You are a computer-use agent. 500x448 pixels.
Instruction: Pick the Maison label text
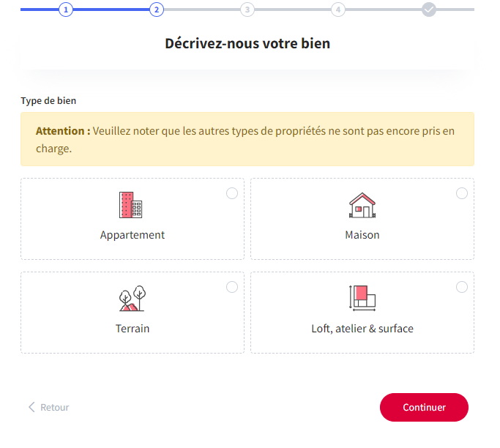pyautogui.click(x=362, y=235)
